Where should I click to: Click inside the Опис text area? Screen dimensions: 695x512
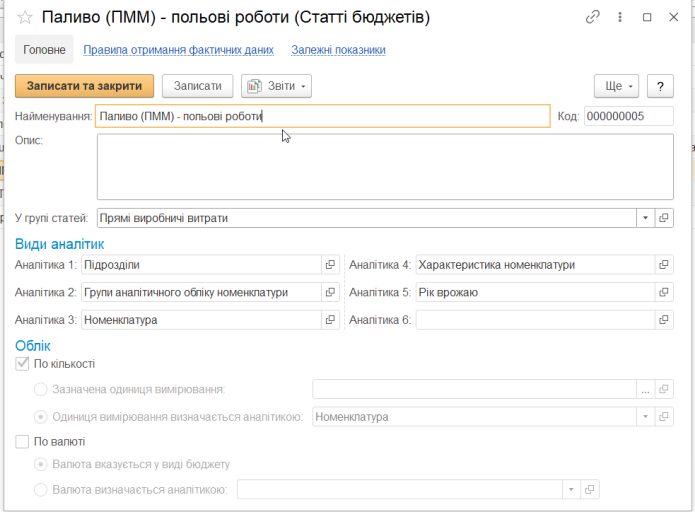(385, 167)
